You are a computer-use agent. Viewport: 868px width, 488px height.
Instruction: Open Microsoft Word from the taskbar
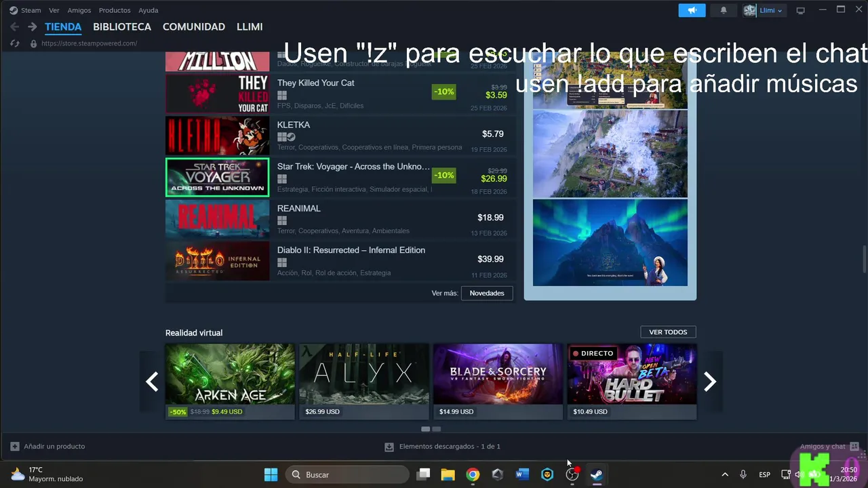[x=522, y=474]
